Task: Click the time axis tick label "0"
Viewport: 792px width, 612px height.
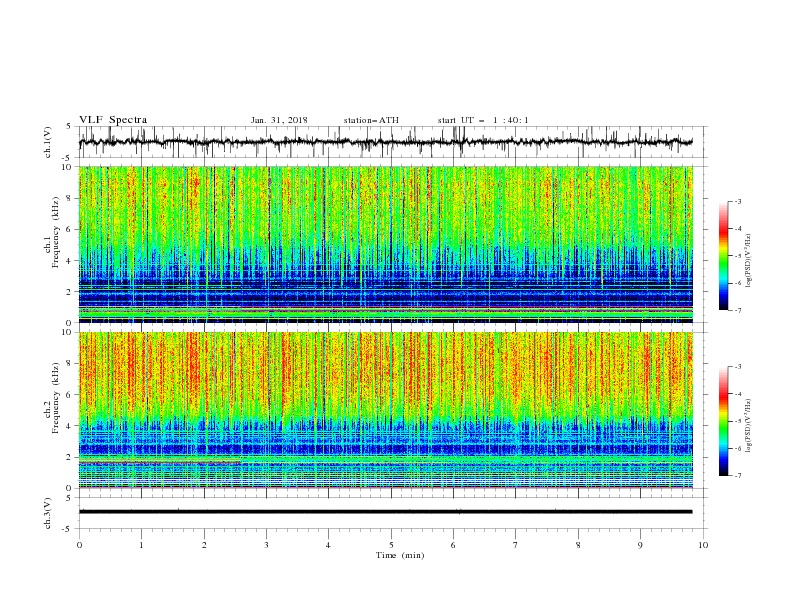Action: tap(79, 545)
